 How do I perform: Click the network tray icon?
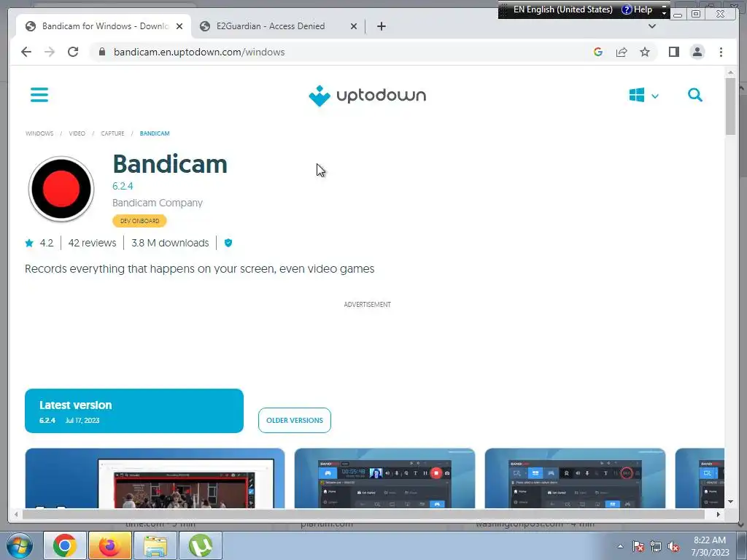656,546
